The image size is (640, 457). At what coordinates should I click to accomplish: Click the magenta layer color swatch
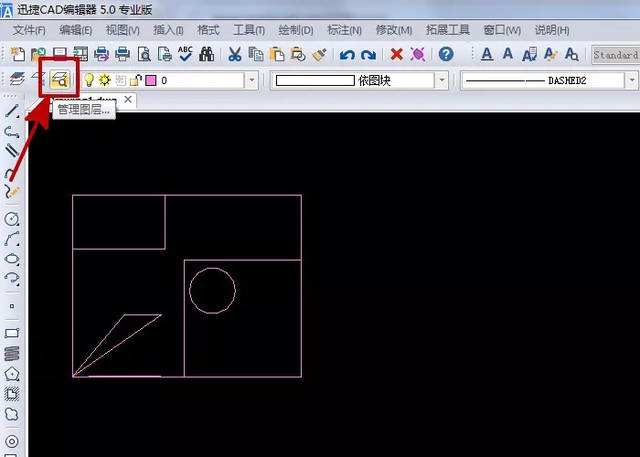pyautogui.click(x=151, y=80)
